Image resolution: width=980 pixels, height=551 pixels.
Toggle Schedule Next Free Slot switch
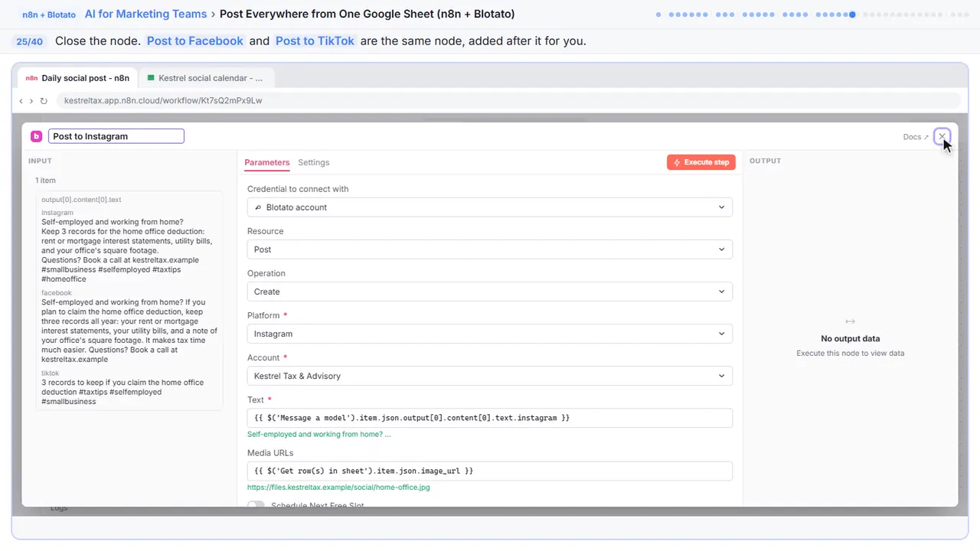[x=256, y=505]
